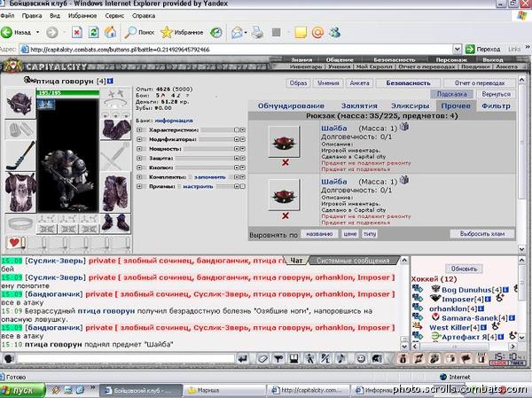
Task: Open the IE Mail icon
Action: tap(237, 33)
